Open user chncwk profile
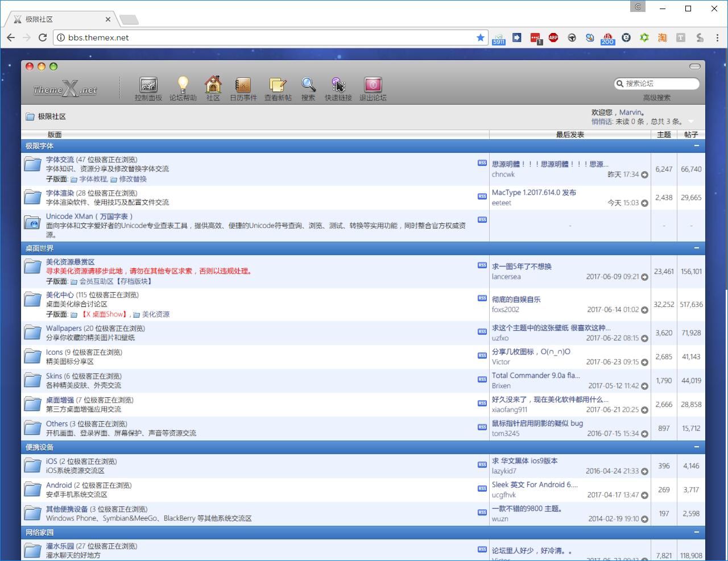The height and width of the screenshot is (561, 728). (503, 174)
